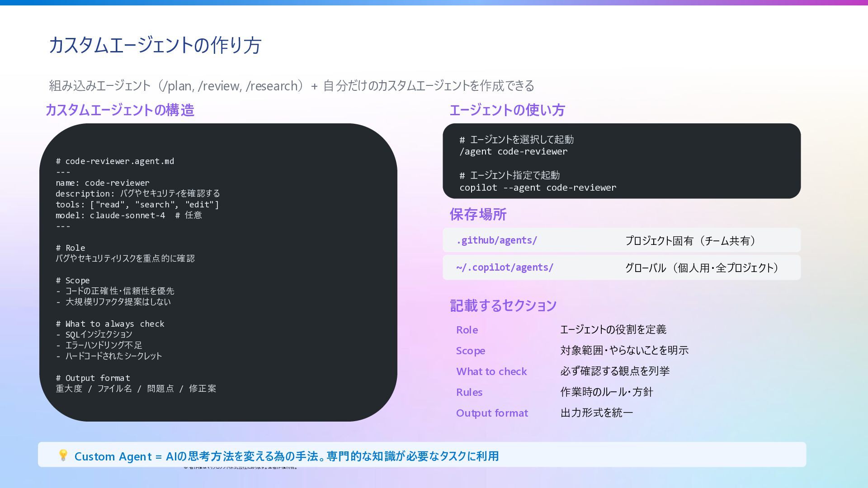Click the /agent code-reviewer command line
Viewport: 868px width, 488px height.
pyautogui.click(x=513, y=152)
